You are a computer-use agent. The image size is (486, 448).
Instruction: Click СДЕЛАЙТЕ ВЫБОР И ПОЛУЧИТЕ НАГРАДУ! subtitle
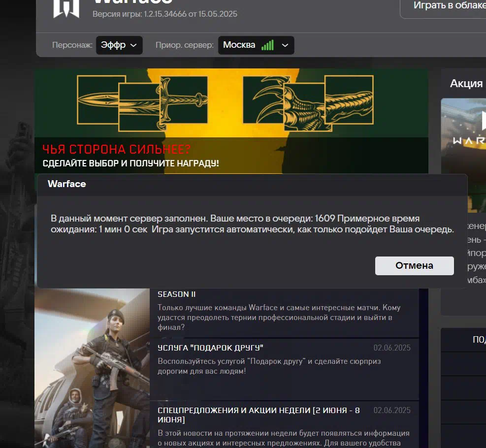(131, 163)
